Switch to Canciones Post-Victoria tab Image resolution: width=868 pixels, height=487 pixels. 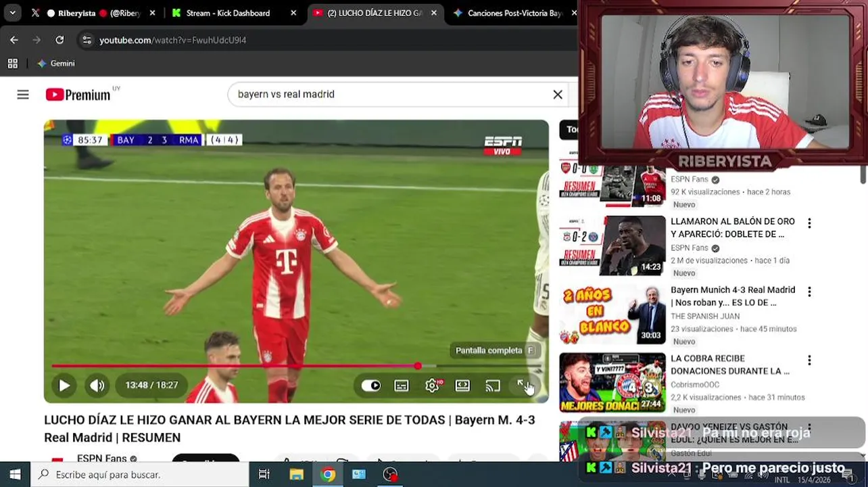[x=514, y=13]
